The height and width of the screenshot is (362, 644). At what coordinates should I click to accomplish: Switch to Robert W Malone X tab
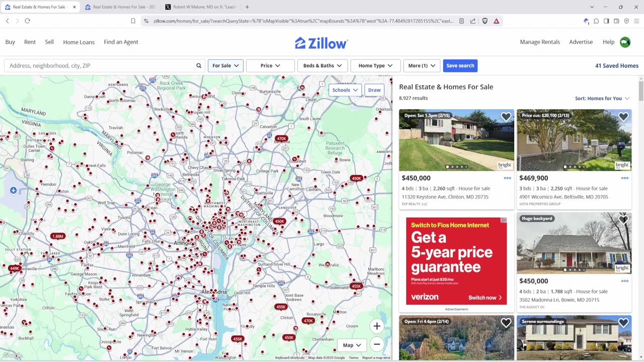200,7
